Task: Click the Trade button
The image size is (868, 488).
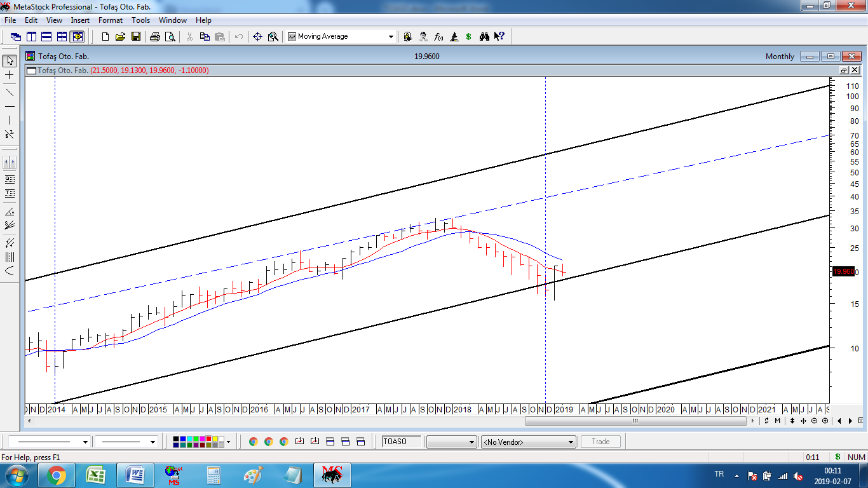Action: point(600,442)
